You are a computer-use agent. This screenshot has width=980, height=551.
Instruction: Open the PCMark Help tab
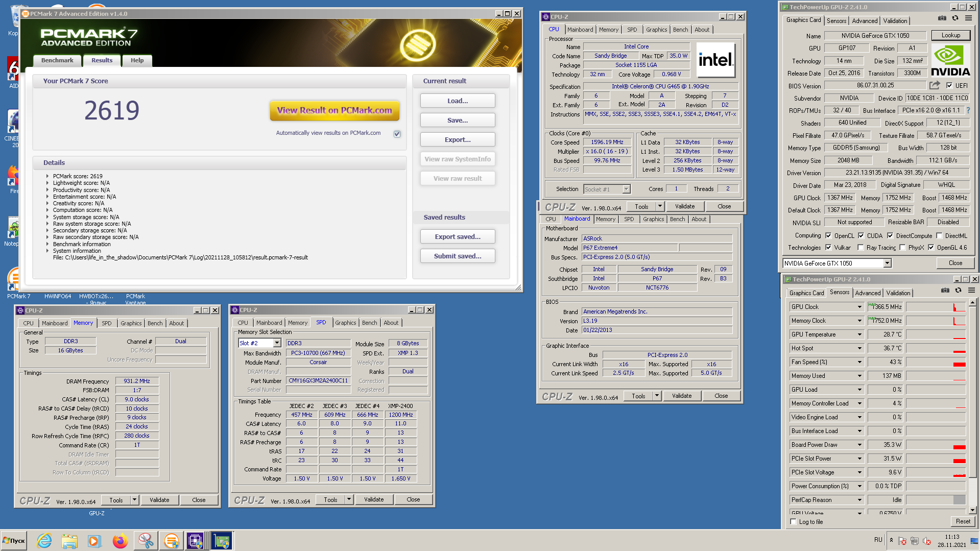pyautogui.click(x=137, y=60)
